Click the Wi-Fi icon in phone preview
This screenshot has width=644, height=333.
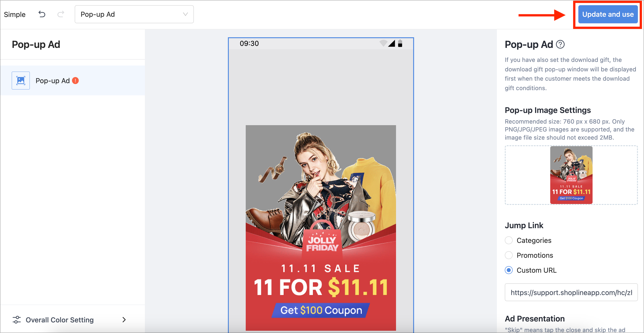tap(383, 43)
